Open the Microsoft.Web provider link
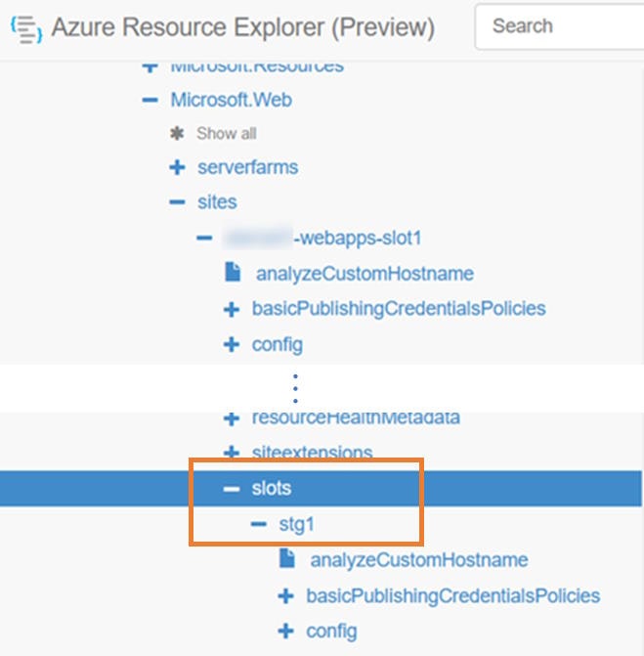644x656 pixels. (232, 100)
